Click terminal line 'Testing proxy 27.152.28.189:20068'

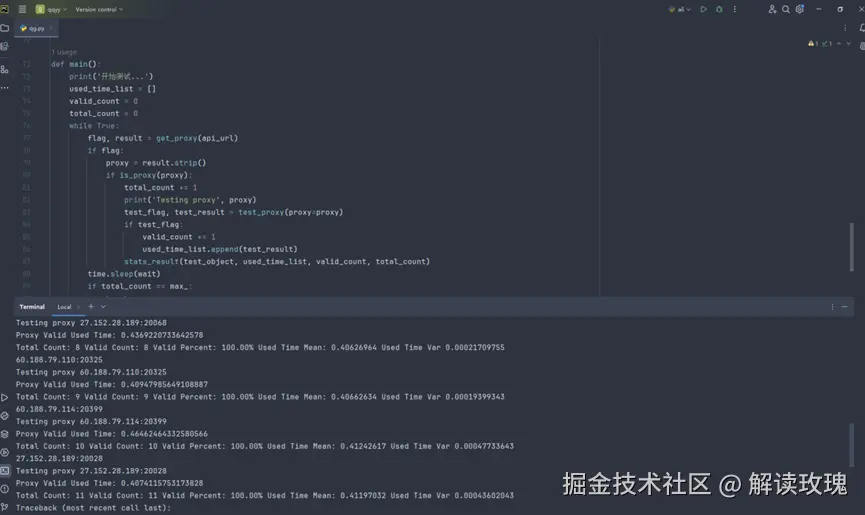click(x=91, y=323)
